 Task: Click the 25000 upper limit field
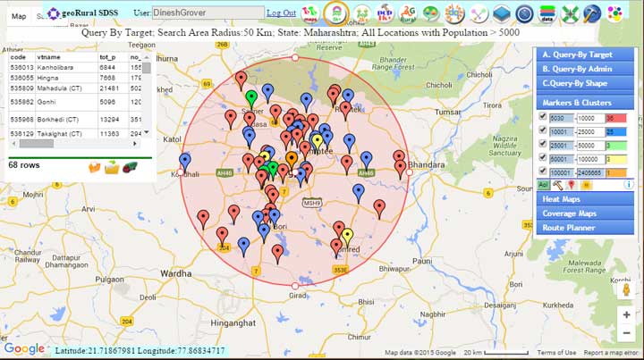pyautogui.click(x=590, y=132)
